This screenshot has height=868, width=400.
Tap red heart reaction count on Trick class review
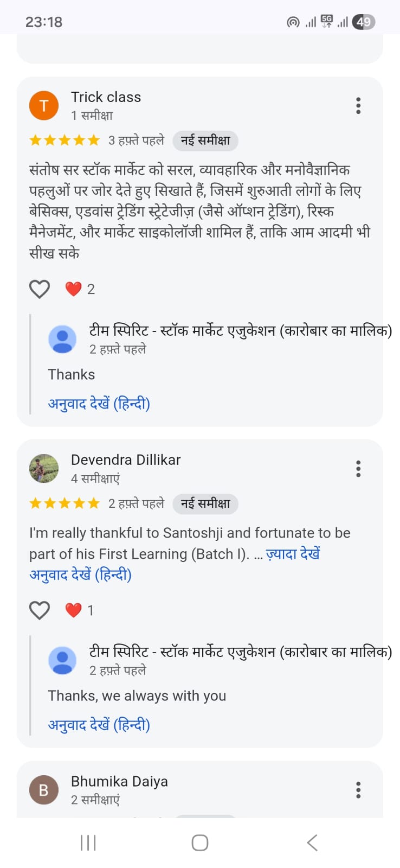(x=80, y=289)
